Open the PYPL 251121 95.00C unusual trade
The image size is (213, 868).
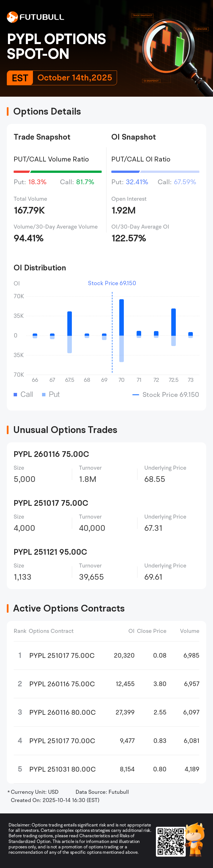(x=51, y=552)
